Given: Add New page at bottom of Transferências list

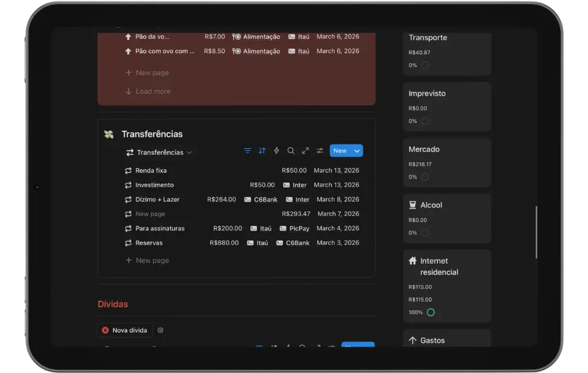Looking at the screenshot, I should [x=148, y=260].
